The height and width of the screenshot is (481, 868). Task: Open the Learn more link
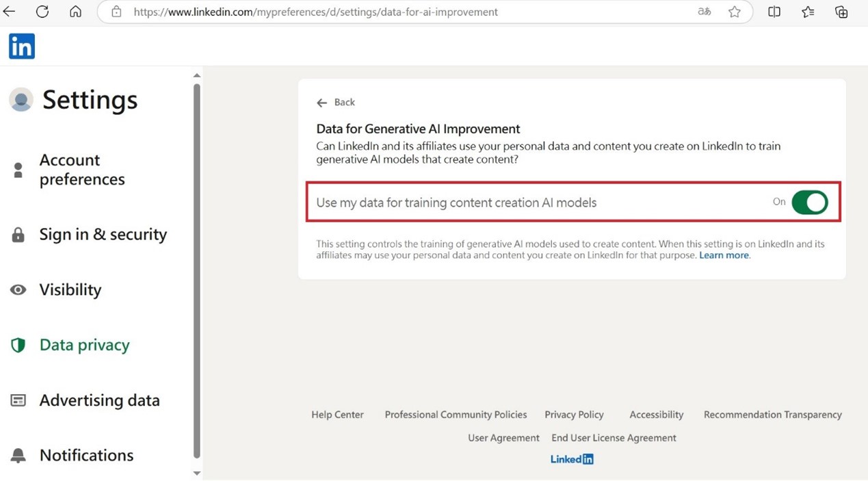coord(724,255)
